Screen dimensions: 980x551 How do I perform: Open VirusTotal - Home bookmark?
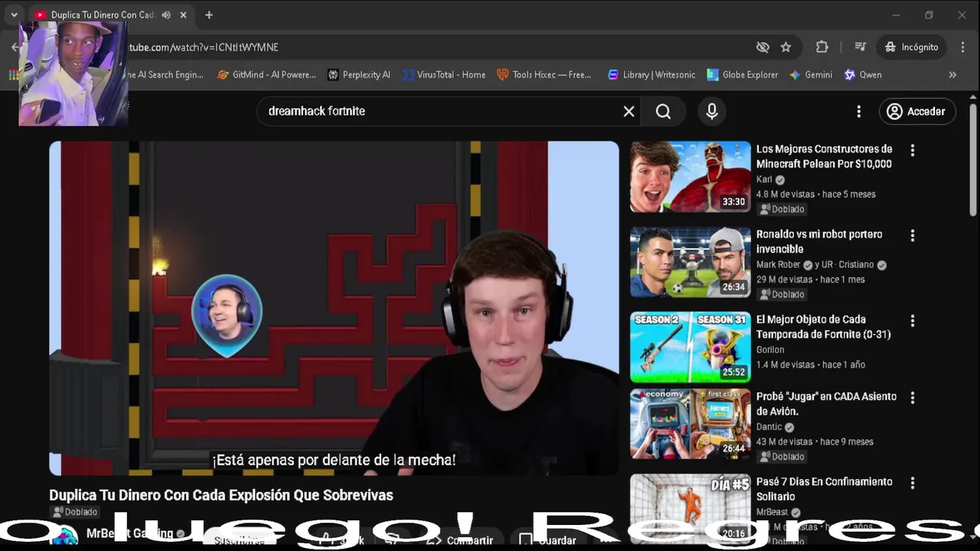444,75
